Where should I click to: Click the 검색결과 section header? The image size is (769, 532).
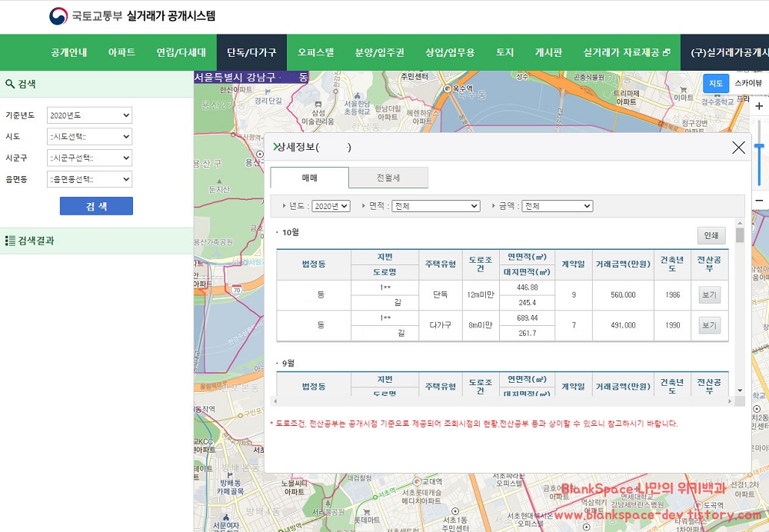point(97,241)
